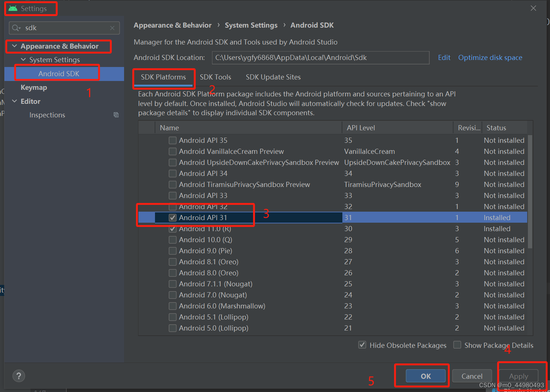Click the SDK table vertical scrollbar
This screenshot has height=392, width=550.
[x=530, y=191]
